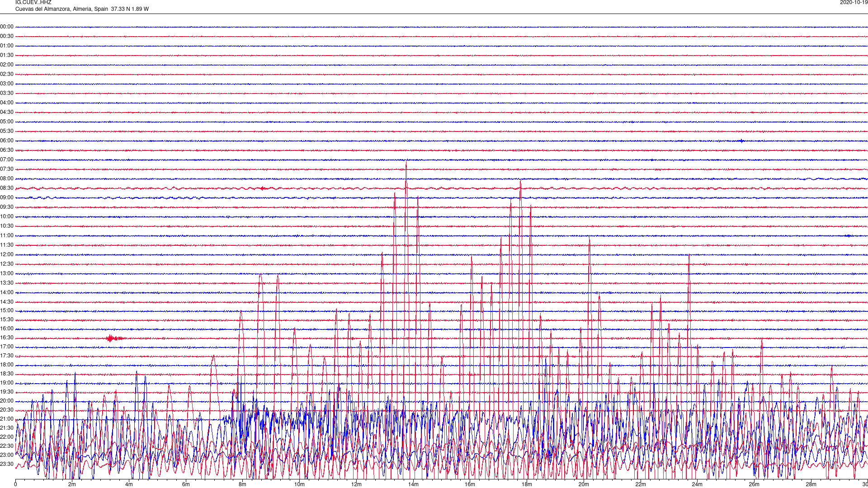Select the 15:00 time label
Screen dimensions: 868x488
pyautogui.click(x=7, y=310)
